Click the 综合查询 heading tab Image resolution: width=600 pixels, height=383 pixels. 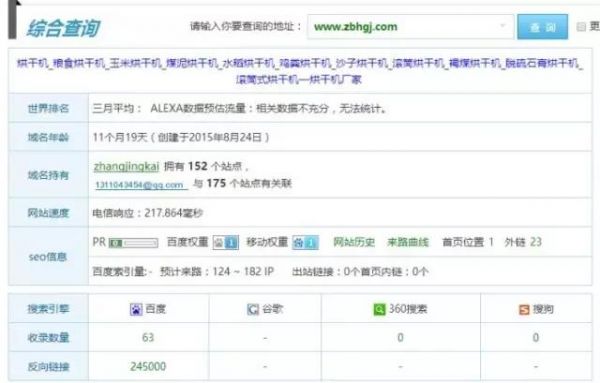click(x=63, y=28)
